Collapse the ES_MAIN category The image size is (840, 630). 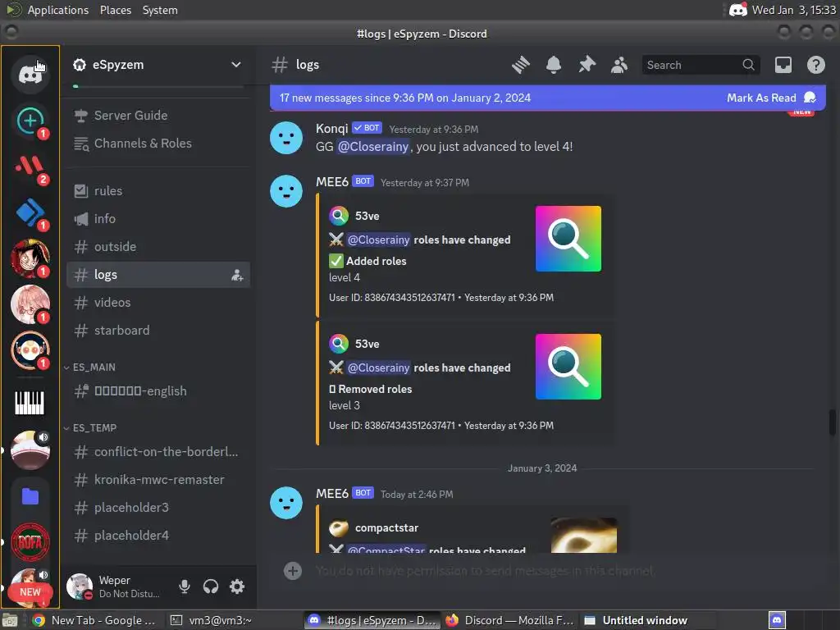coord(89,367)
